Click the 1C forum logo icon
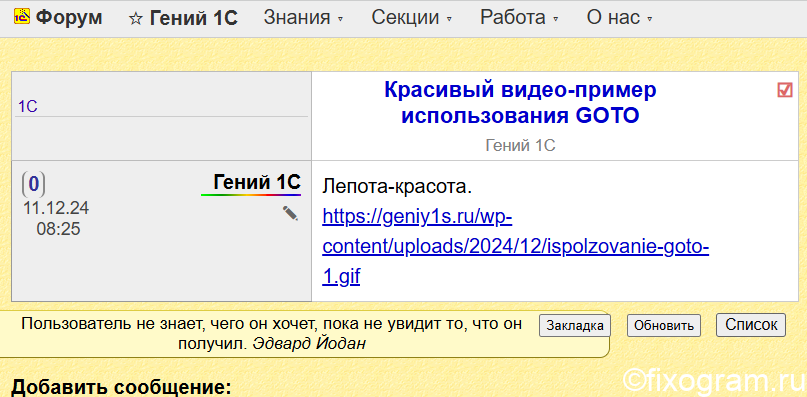 22,17
